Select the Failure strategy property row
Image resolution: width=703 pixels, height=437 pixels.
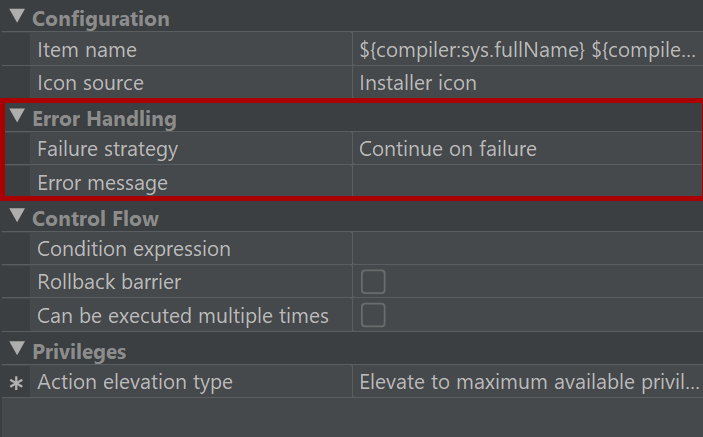pyautogui.click(x=353, y=149)
